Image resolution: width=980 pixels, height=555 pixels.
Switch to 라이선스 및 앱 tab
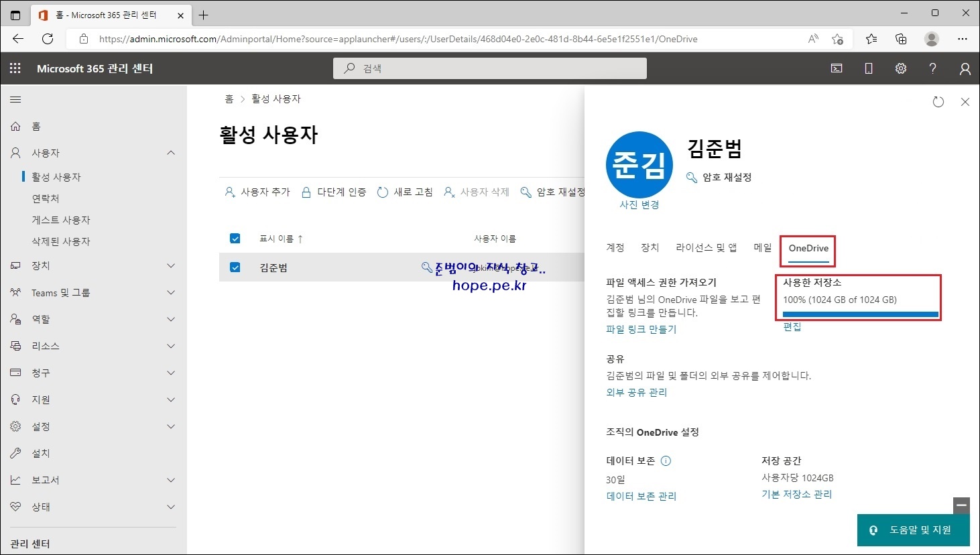707,248
